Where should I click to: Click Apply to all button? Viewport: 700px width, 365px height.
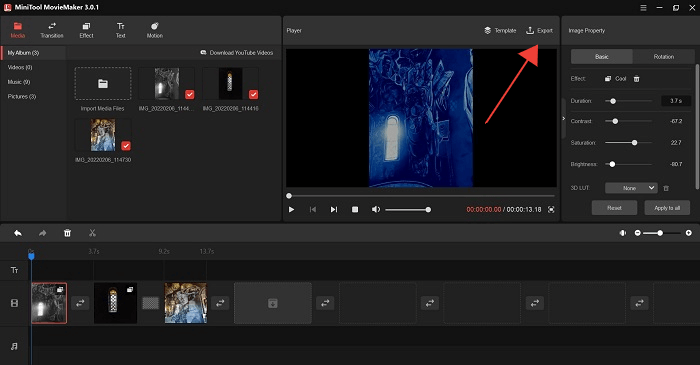[x=667, y=208]
